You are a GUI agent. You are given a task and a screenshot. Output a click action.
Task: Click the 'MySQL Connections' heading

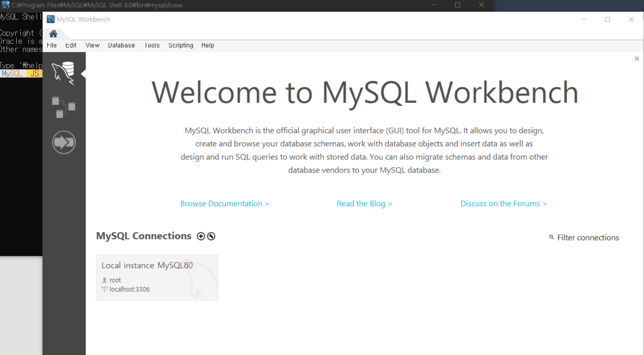tap(144, 236)
